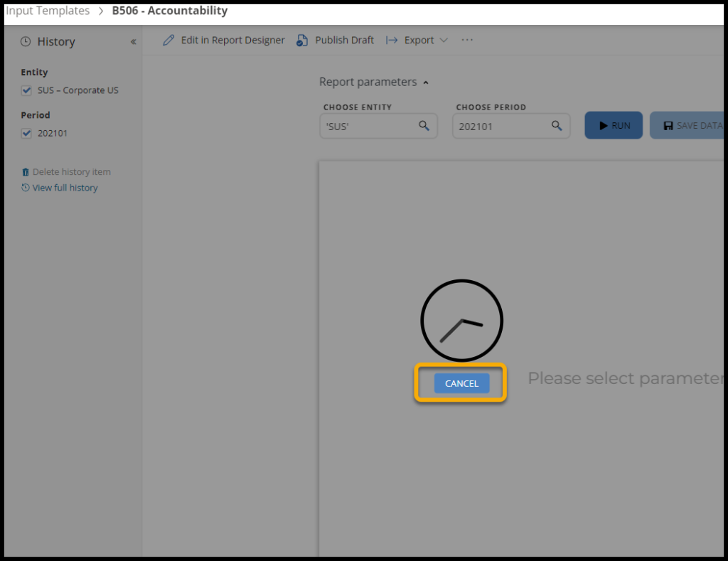Click the History clock icon
728x561 pixels.
coord(26,42)
